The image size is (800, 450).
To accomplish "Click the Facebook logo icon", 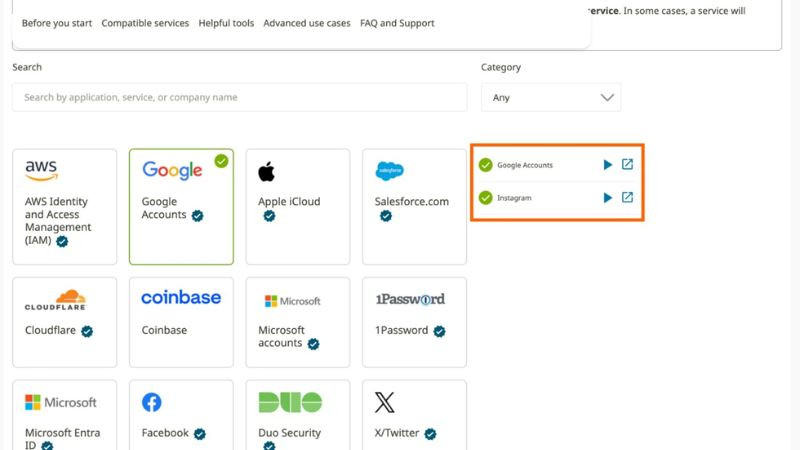I will [x=151, y=402].
